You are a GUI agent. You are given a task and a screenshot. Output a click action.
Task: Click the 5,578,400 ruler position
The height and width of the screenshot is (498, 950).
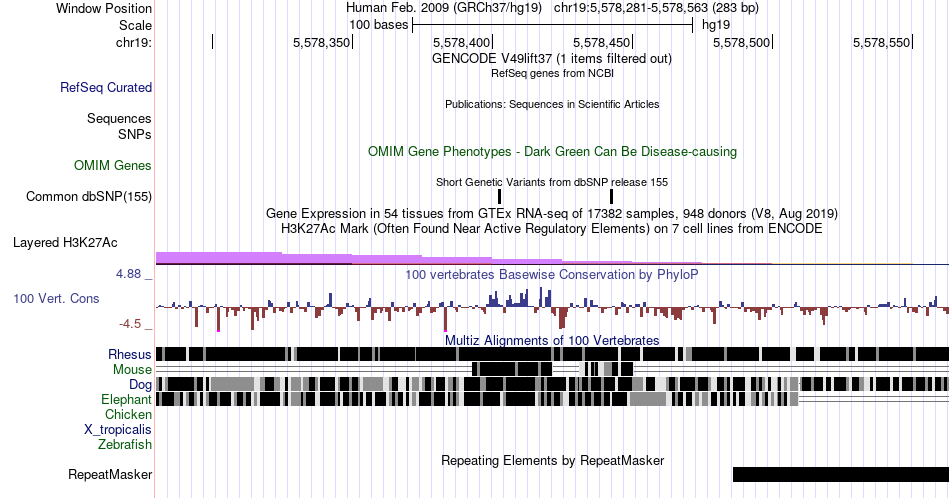click(x=461, y=42)
